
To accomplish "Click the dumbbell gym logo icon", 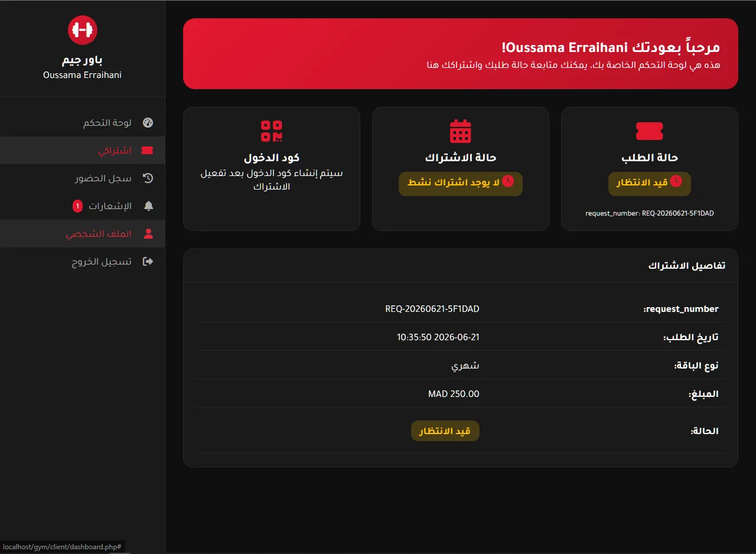I will (x=83, y=30).
